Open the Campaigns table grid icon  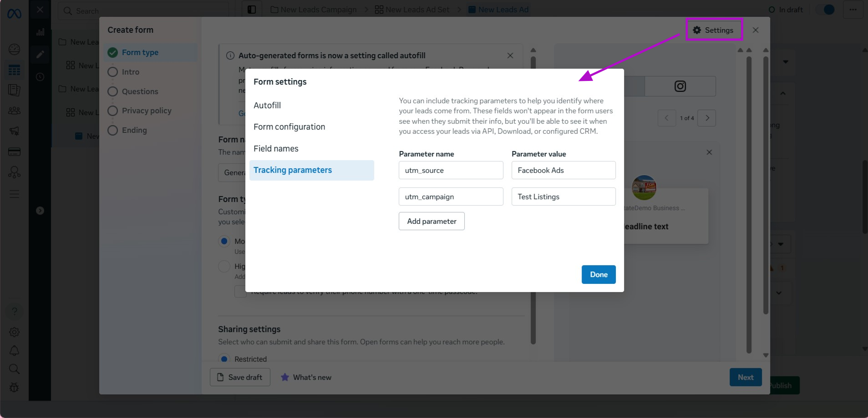[x=14, y=70]
